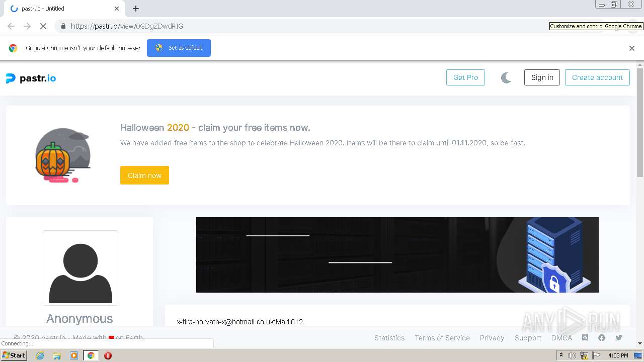Click the Chrome icon in notification bar
The image size is (644, 362).
point(13,48)
